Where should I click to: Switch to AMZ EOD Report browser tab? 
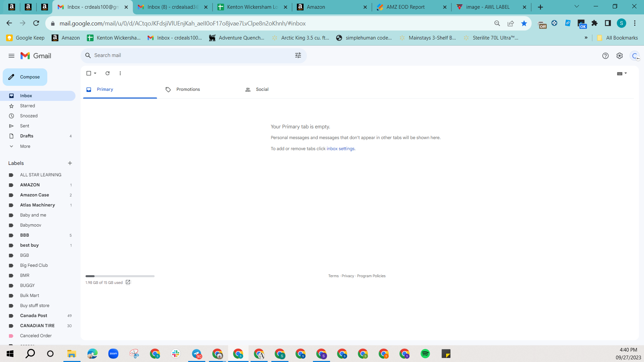pyautogui.click(x=411, y=7)
